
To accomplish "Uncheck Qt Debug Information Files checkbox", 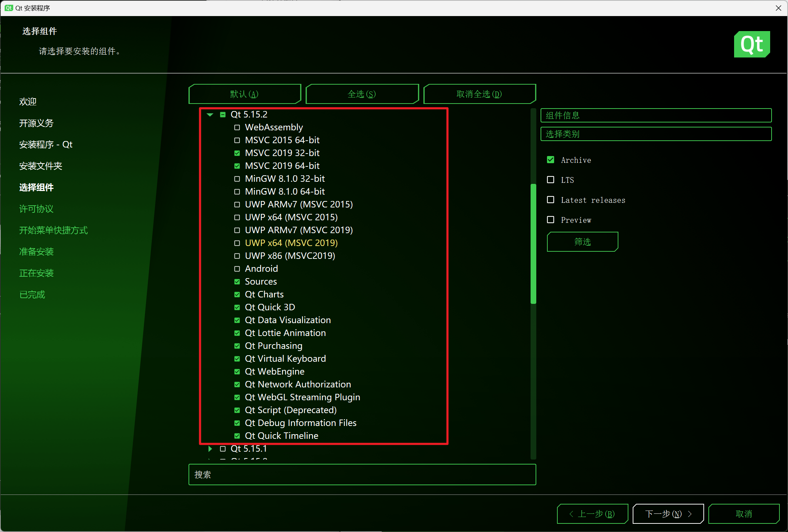I will coord(237,423).
